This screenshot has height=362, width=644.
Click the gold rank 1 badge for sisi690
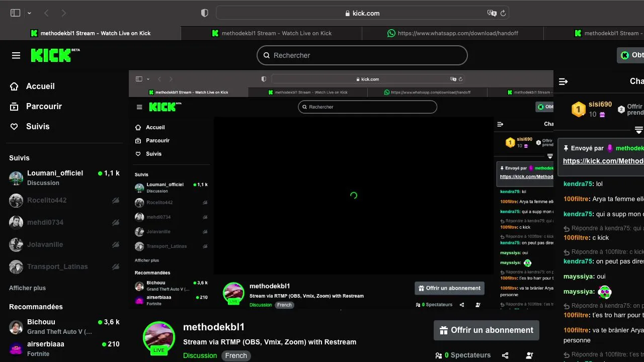click(579, 109)
